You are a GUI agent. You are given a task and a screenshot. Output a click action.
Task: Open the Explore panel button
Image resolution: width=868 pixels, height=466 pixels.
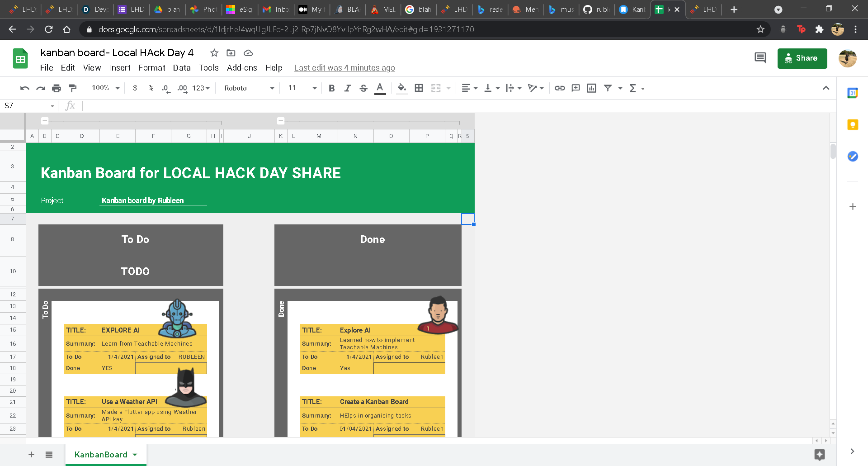tap(820, 455)
